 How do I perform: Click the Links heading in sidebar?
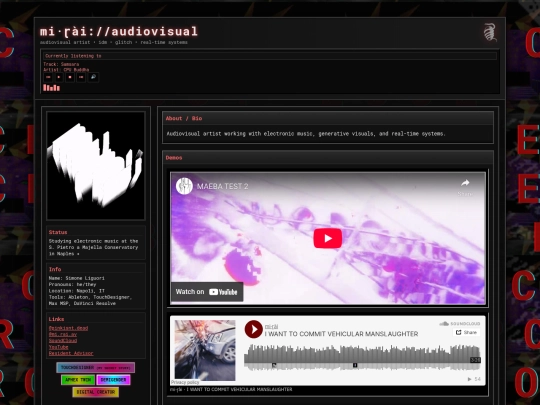tap(56, 319)
